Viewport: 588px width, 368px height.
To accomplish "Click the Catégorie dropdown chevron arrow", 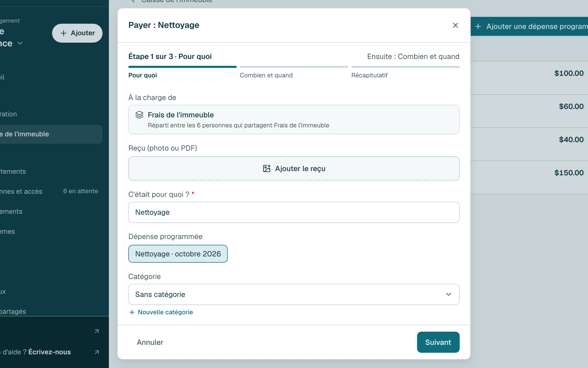I will [x=449, y=294].
